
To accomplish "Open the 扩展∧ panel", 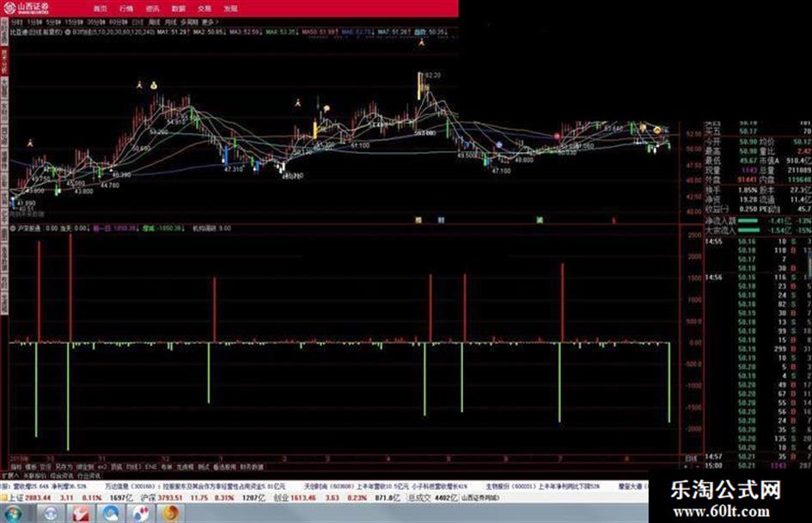I will pyautogui.click(x=9, y=475).
